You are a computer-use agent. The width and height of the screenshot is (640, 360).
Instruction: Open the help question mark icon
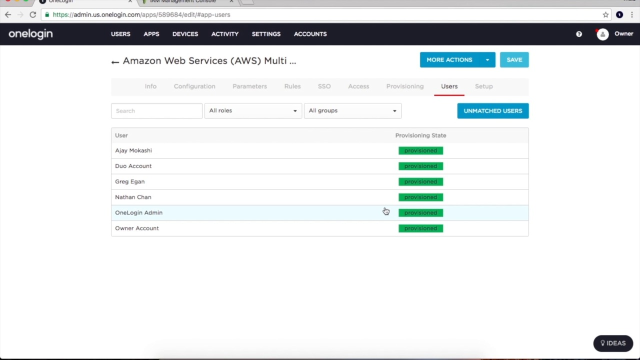click(x=579, y=34)
